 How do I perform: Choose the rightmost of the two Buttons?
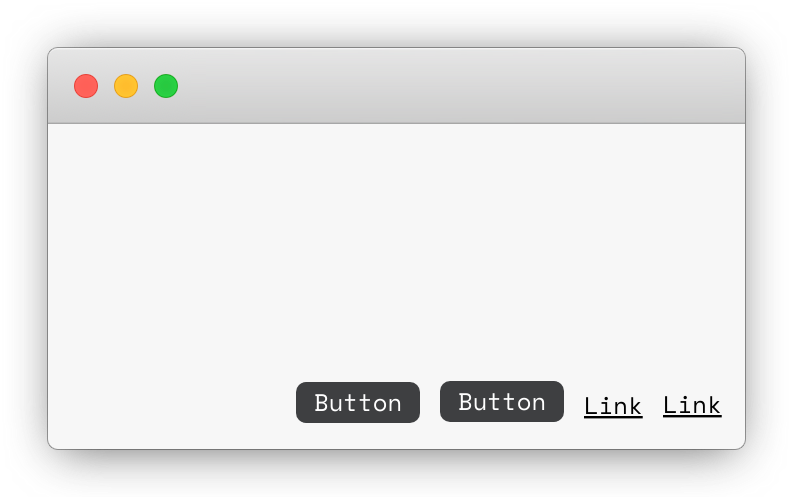(502, 401)
